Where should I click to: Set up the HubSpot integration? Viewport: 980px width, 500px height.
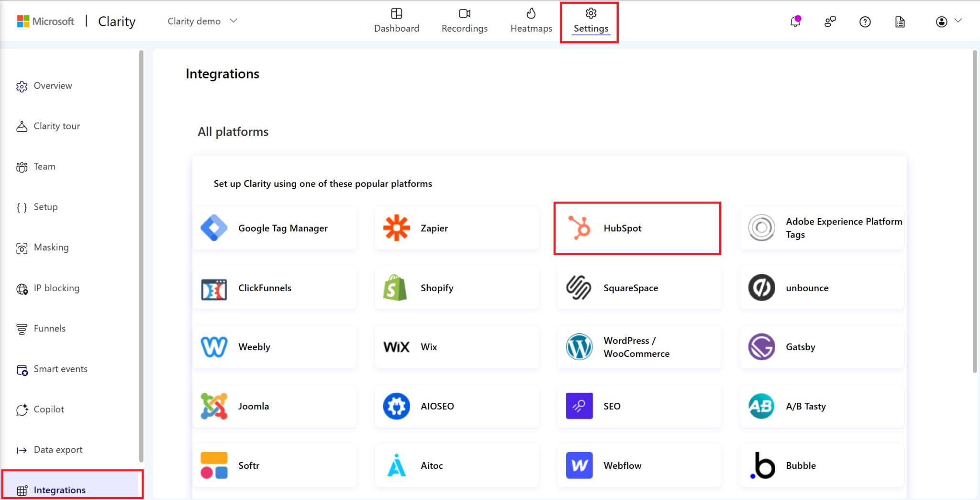636,228
